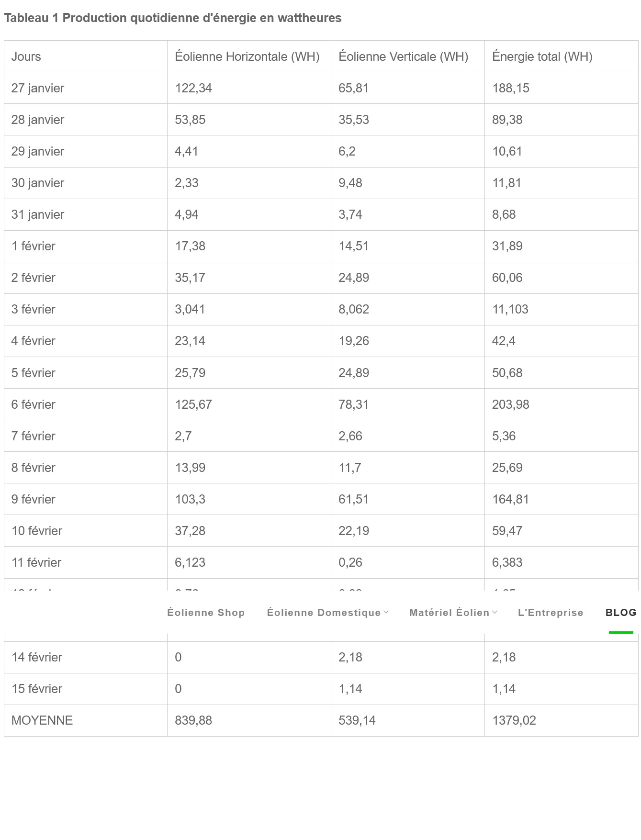
Task: Click the 6 février total value 203,98
Action: point(511,404)
